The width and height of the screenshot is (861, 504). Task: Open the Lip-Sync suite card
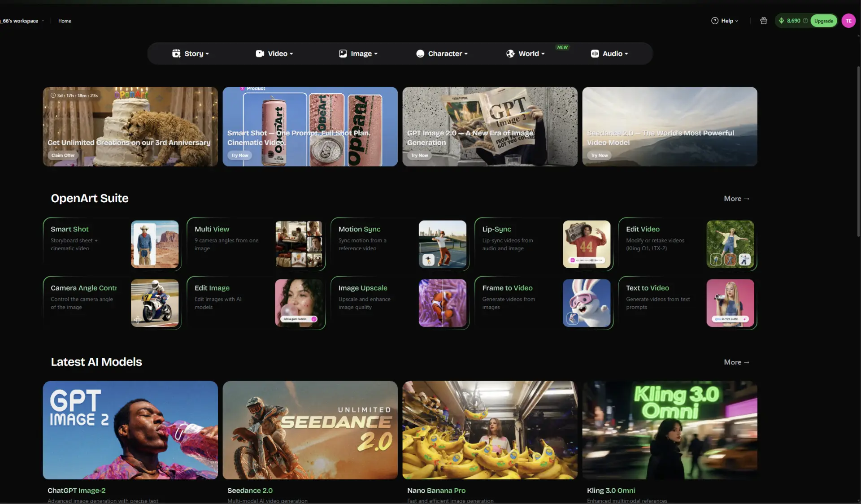[x=544, y=244]
